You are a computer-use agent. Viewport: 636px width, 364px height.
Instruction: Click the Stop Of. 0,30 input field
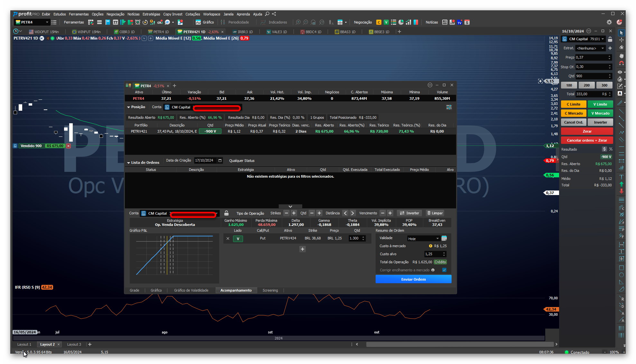click(x=593, y=67)
